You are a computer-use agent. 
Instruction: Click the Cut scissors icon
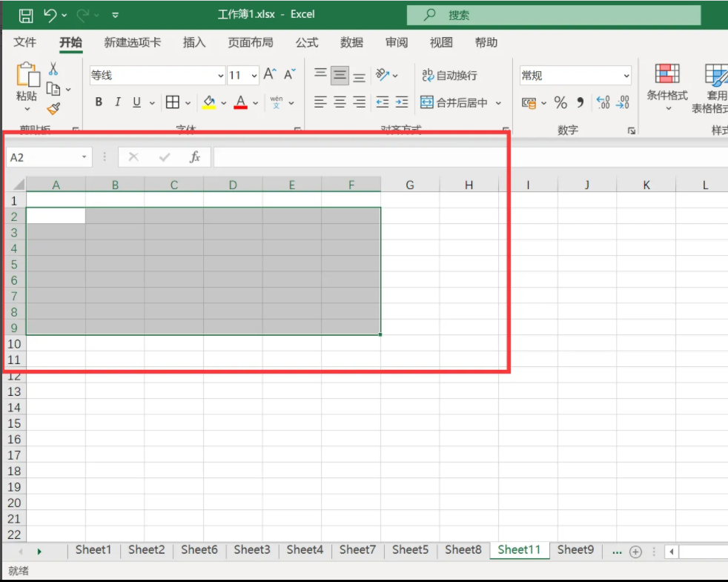pyautogui.click(x=53, y=69)
